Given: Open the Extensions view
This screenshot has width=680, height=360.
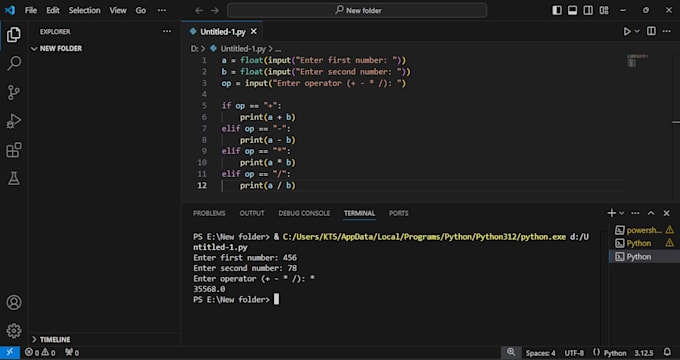Looking at the screenshot, I should [x=13, y=150].
